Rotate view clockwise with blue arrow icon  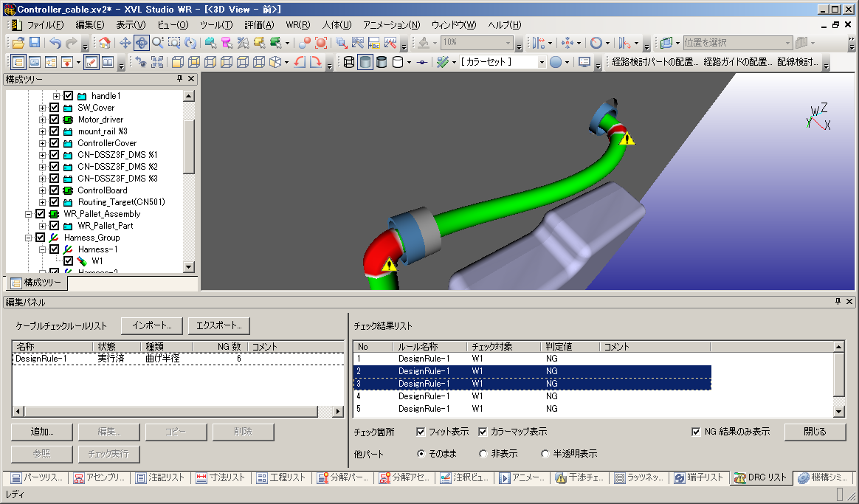pyautogui.click(x=316, y=62)
